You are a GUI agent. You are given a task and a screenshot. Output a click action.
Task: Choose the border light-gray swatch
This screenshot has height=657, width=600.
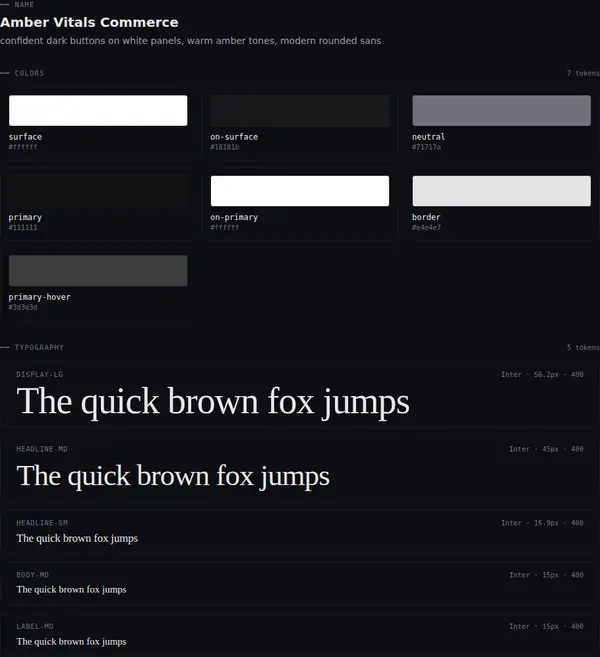click(x=502, y=191)
